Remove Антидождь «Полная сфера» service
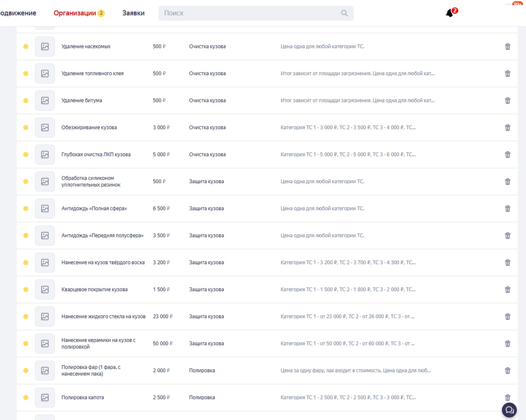Viewport: 526px width, 420px height. coord(508,209)
